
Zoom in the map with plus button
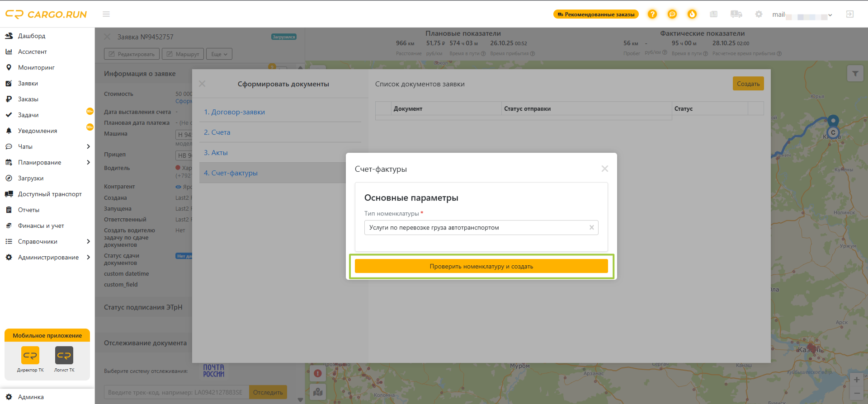click(857, 380)
